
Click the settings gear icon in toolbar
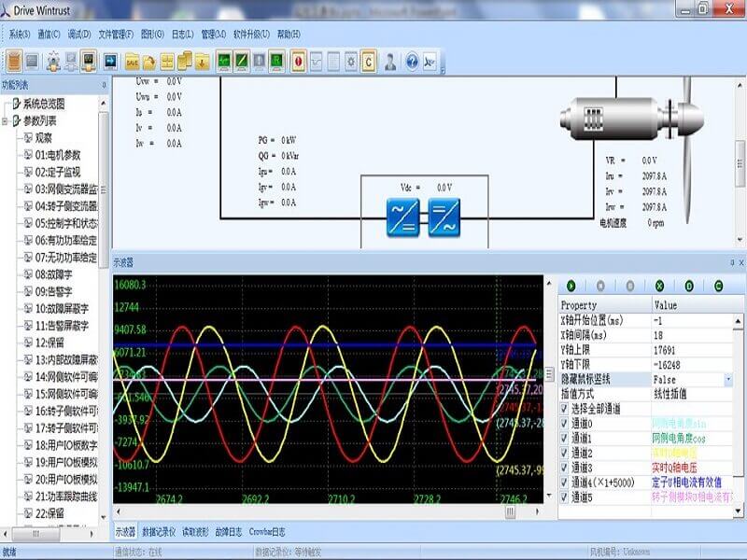(x=350, y=62)
